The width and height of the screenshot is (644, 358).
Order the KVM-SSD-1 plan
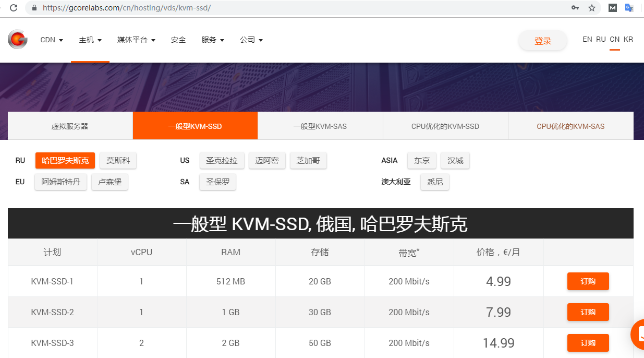pyautogui.click(x=588, y=281)
